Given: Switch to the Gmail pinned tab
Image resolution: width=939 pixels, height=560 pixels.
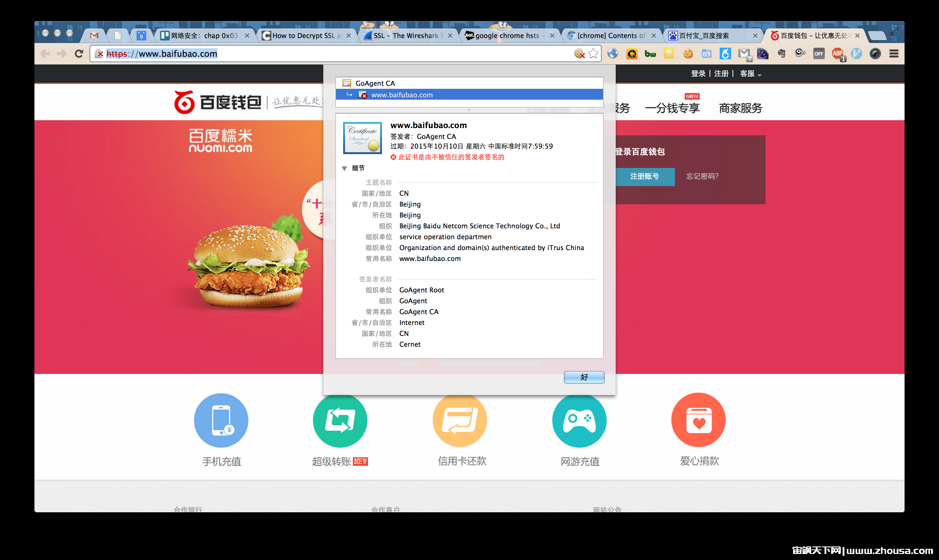Looking at the screenshot, I should (x=94, y=35).
